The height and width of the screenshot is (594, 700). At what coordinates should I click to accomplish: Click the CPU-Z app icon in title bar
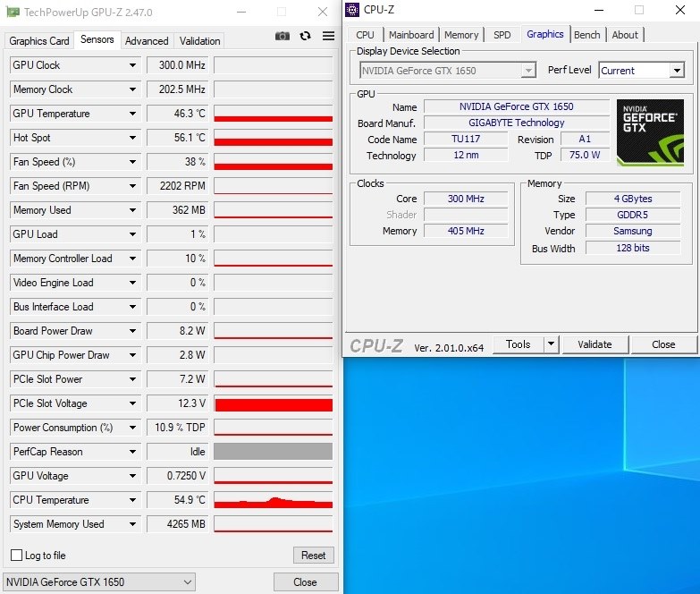pos(351,9)
